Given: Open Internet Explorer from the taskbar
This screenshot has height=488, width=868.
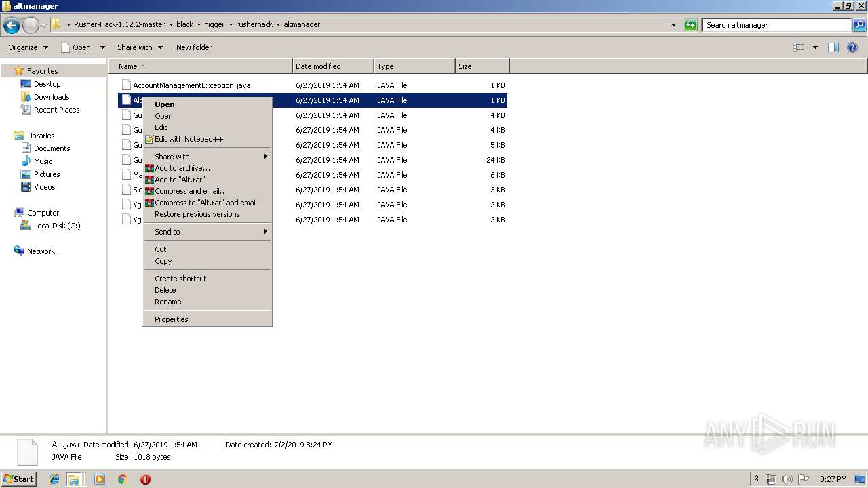Looking at the screenshot, I should (x=54, y=479).
